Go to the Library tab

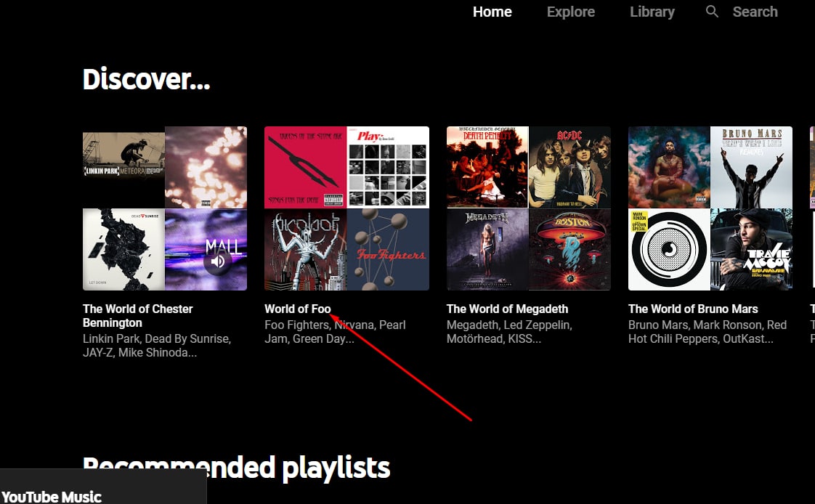point(652,12)
